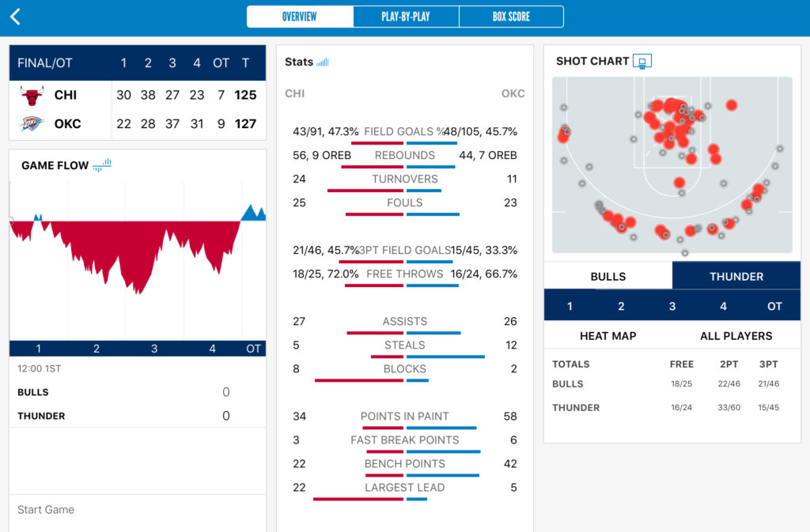Tap the Game Flow chart icon
This screenshot has width=810, height=532.
click(102, 165)
